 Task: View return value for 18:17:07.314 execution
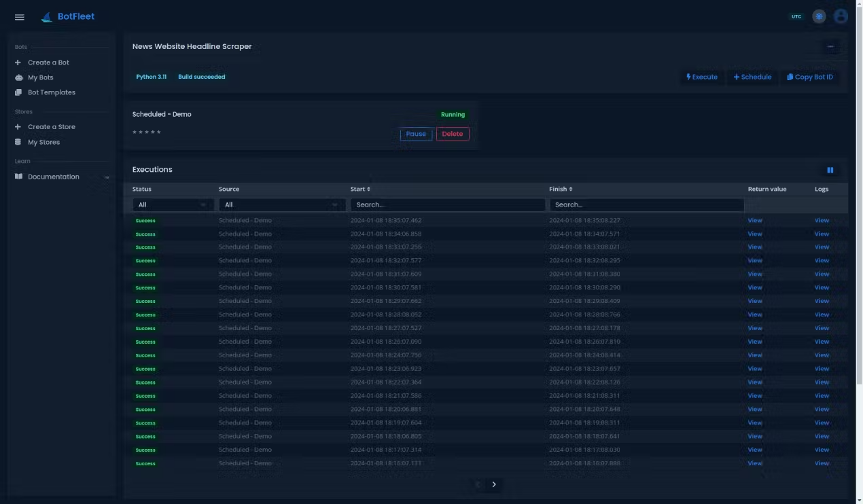(x=755, y=450)
